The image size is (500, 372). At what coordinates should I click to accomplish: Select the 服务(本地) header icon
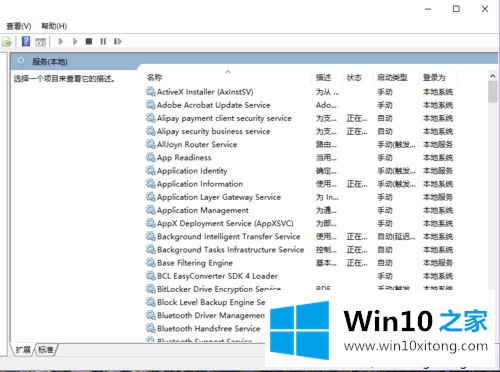(21, 61)
